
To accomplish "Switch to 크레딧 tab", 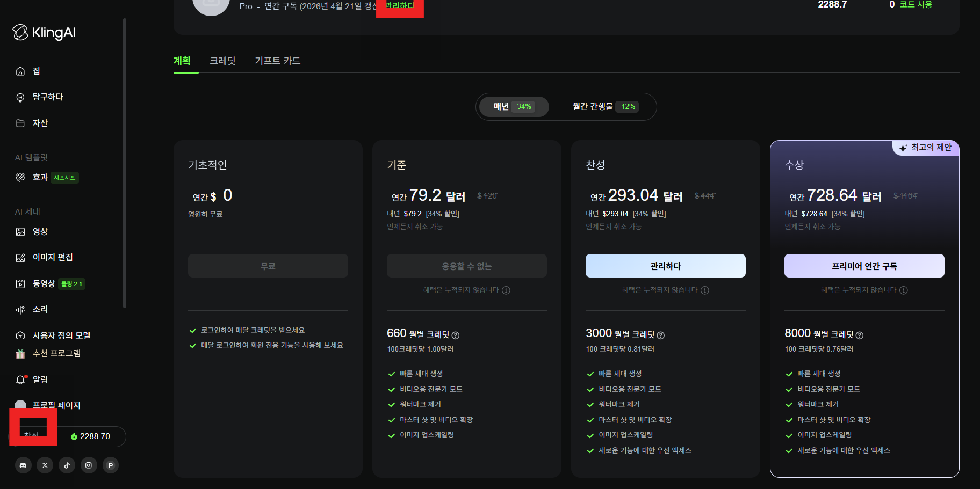I will 222,61.
